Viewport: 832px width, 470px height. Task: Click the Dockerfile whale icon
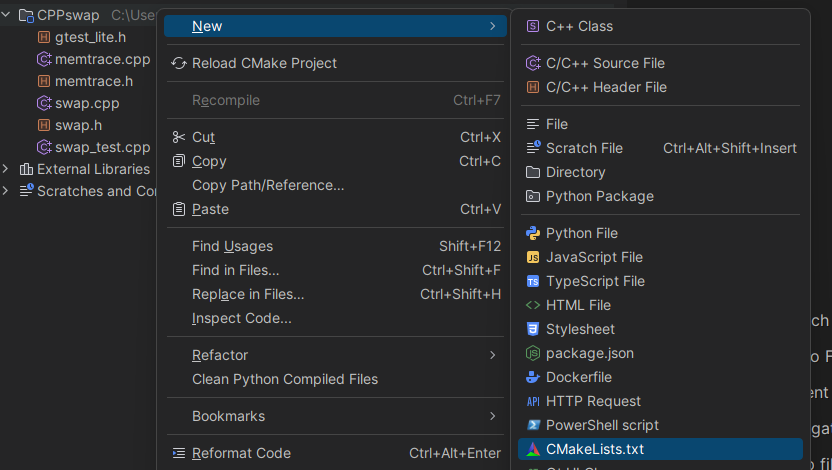point(533,377)
